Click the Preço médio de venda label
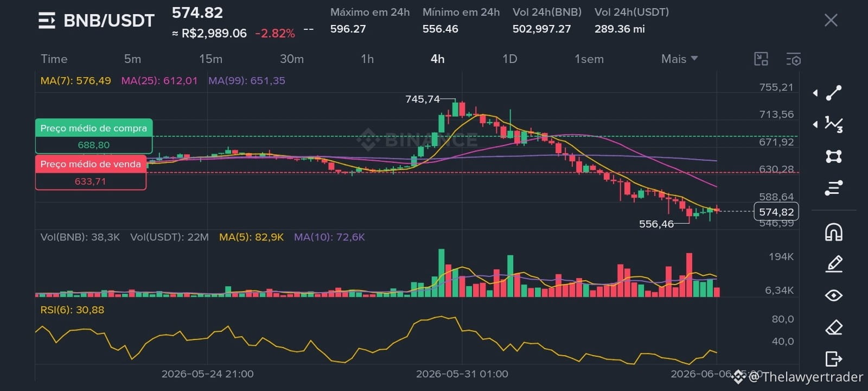 (x=91, y=164)
